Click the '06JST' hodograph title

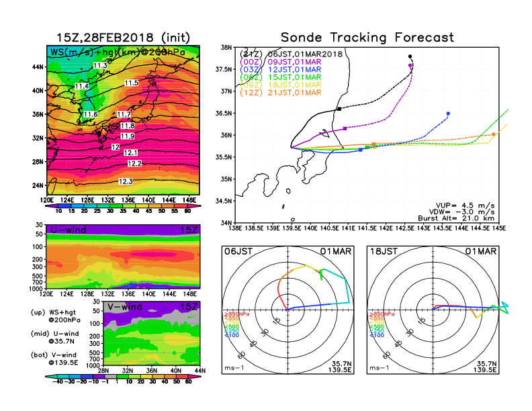(x=238, y=251)
